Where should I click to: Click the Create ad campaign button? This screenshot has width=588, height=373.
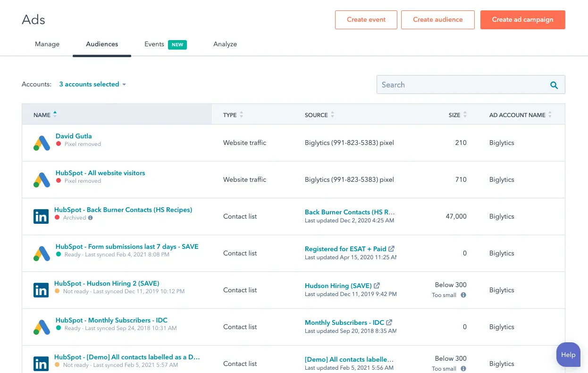tap(522, 20)
